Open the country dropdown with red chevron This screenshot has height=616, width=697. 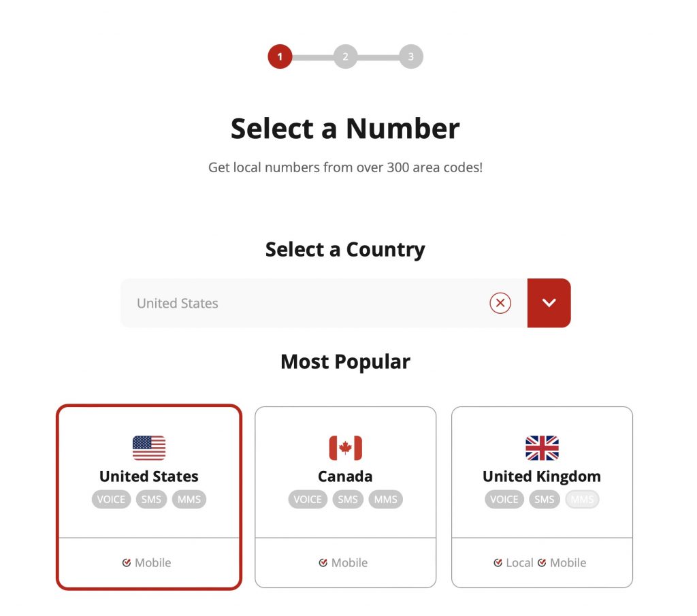(549, 303)
